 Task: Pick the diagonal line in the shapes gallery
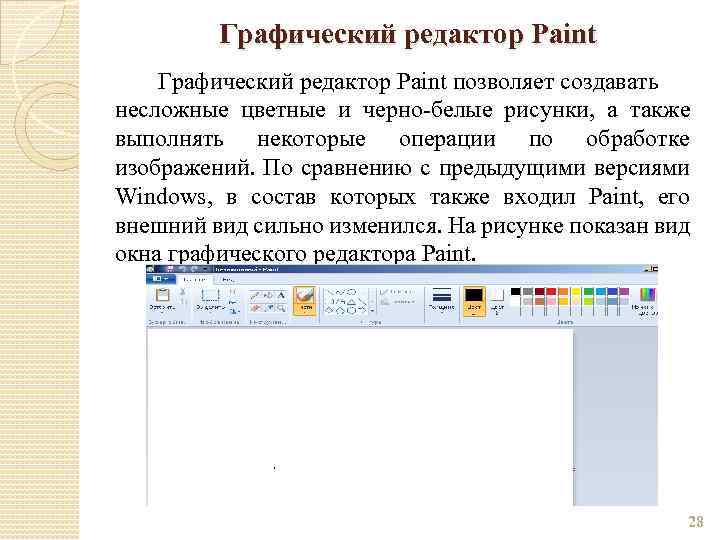(332, 292)
